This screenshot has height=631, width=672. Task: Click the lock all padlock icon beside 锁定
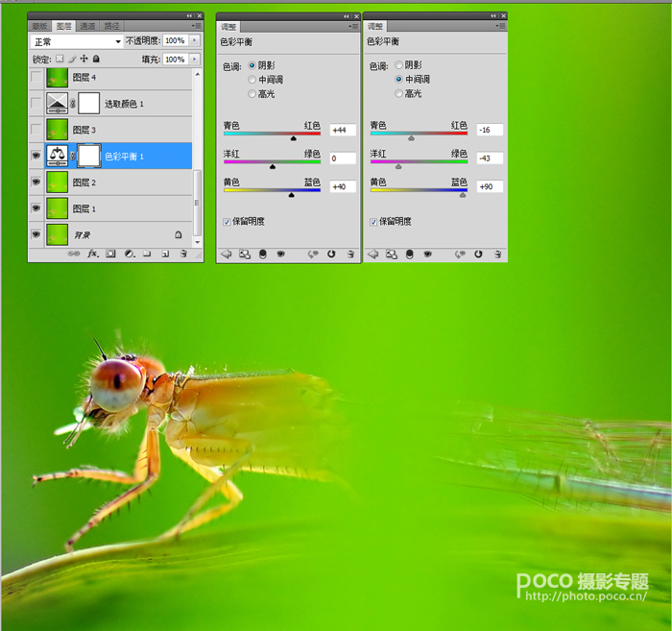(x=96, y=59)
